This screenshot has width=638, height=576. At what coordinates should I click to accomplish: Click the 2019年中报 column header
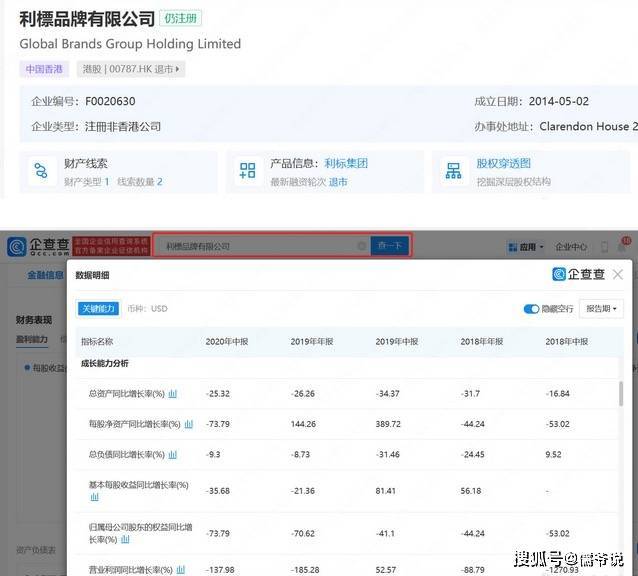point(397,342)
